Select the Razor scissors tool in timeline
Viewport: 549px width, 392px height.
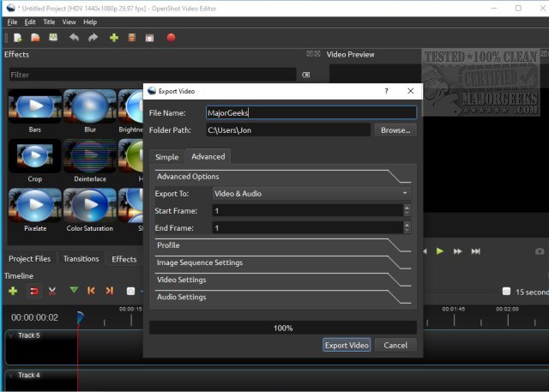coord(53,292)
